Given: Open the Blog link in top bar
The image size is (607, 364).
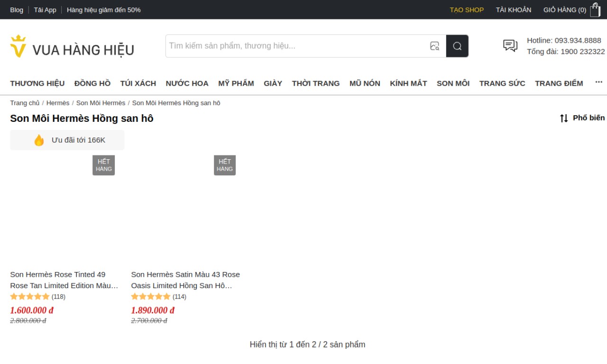Looking at the screenshot, I should click(x=17, y=9).
